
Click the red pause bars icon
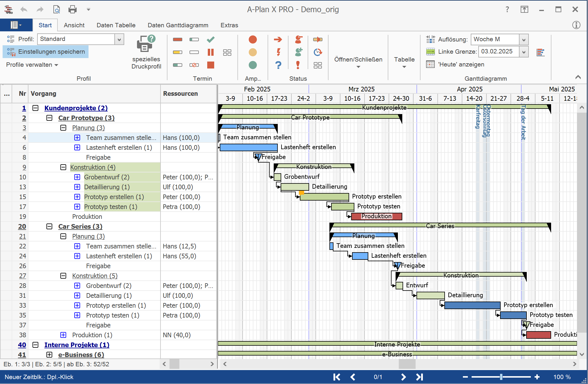[211, 52]
